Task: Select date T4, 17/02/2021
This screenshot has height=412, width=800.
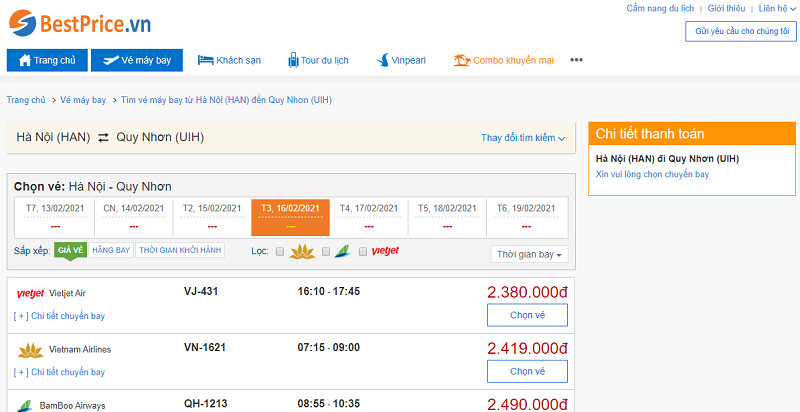Action: tap(369, 217)
